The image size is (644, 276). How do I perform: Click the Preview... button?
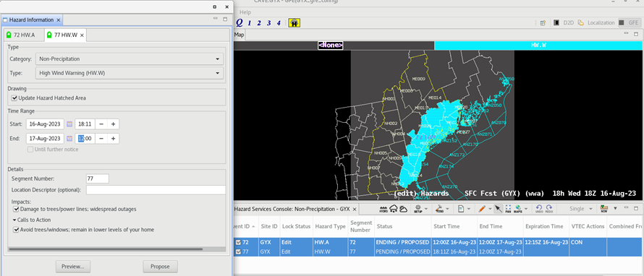[x=73, y=267]
